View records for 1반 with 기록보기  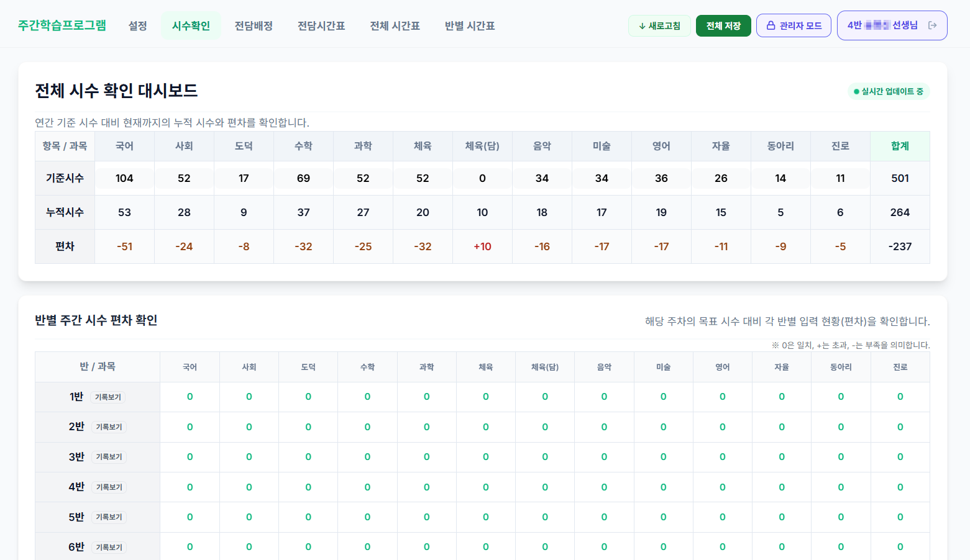108,397
